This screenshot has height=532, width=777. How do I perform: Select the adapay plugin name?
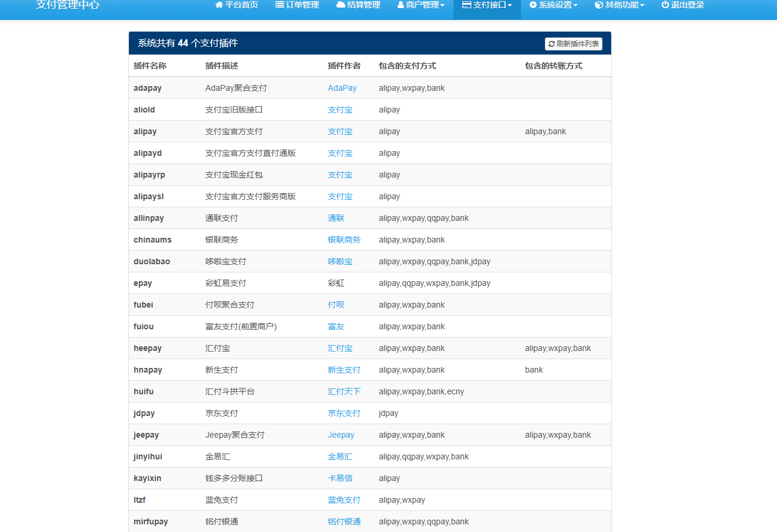tap(148, 88)
